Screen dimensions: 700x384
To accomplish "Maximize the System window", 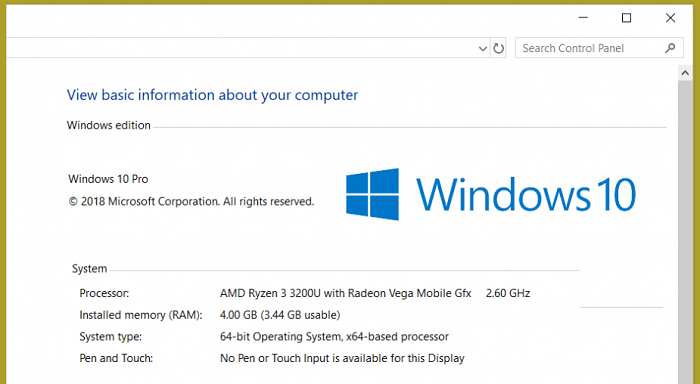I will pyautogui.click(x=626, y=18).
